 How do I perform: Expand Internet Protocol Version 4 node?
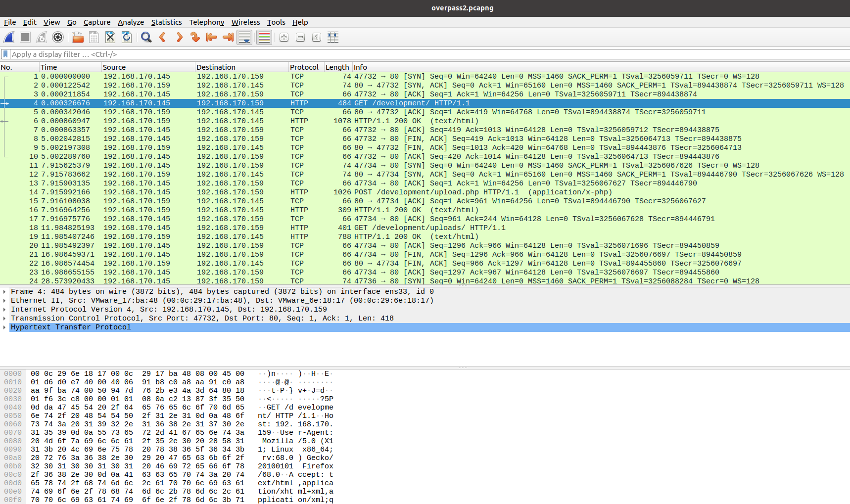(4, 310)
